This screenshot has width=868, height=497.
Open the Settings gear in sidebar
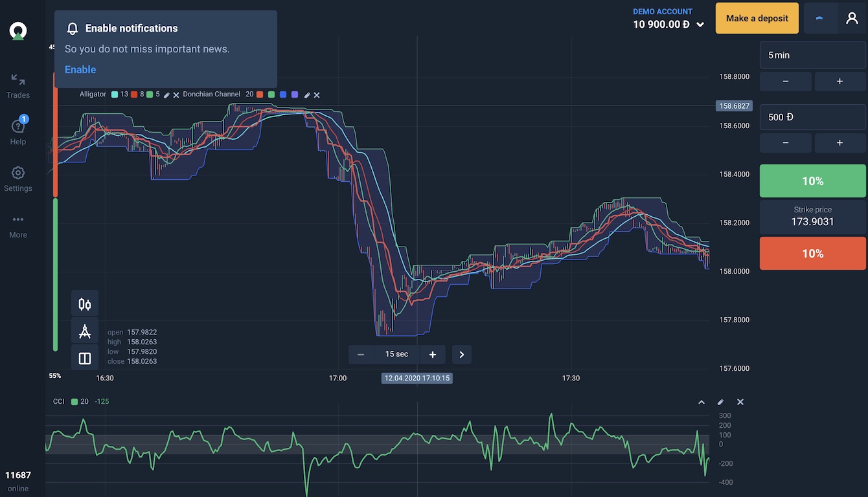click(18, 179)
